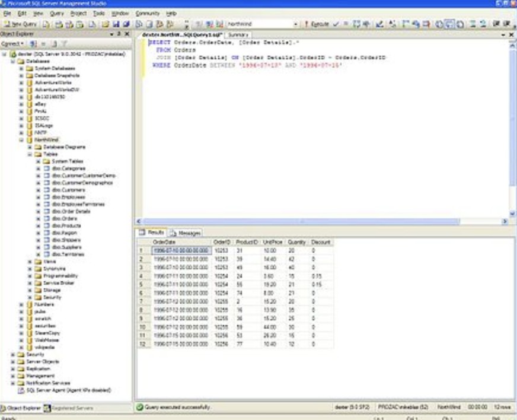Select dbo.Products table in tree
This screenshot has height=420, width=517.
click(66, 225)
